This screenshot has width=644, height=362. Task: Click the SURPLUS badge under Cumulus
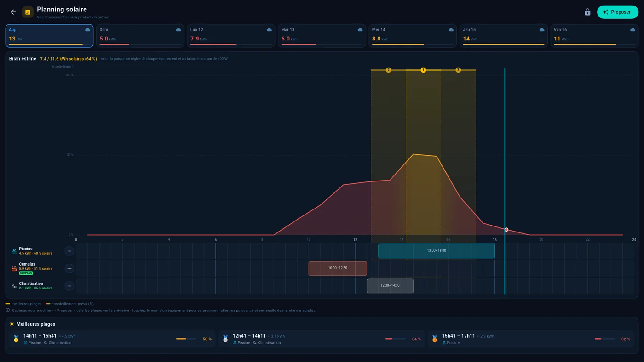[x=26, y=273]
